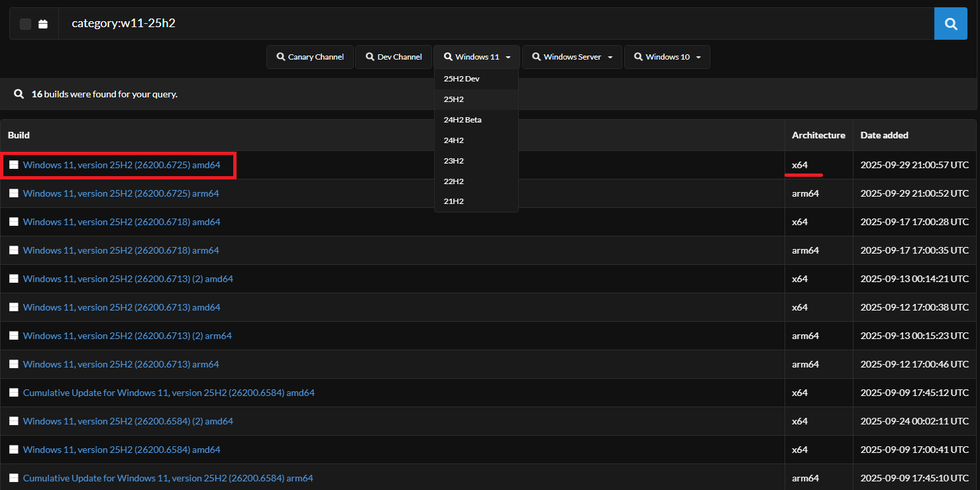Screen dimensions: 980x490
Task: Click the blue search magnifier button
Action: [x=950, y=24]
